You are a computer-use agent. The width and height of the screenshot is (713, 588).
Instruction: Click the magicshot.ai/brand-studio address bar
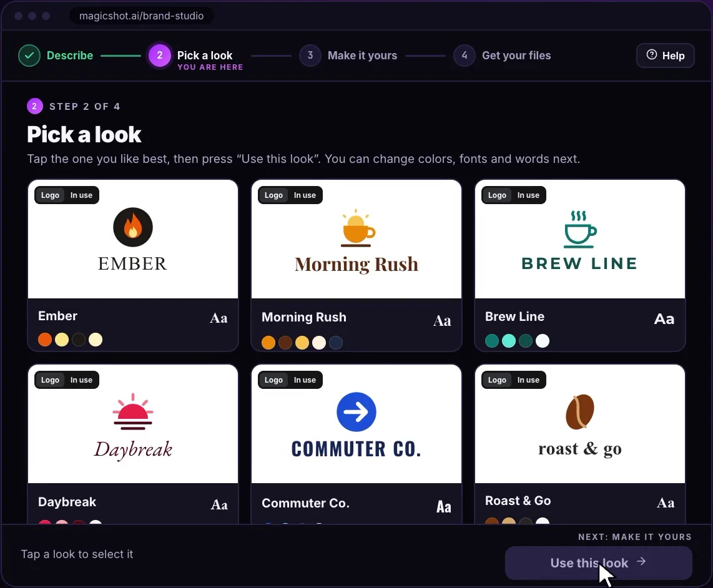pyautogui.click(x=142, y=16)
